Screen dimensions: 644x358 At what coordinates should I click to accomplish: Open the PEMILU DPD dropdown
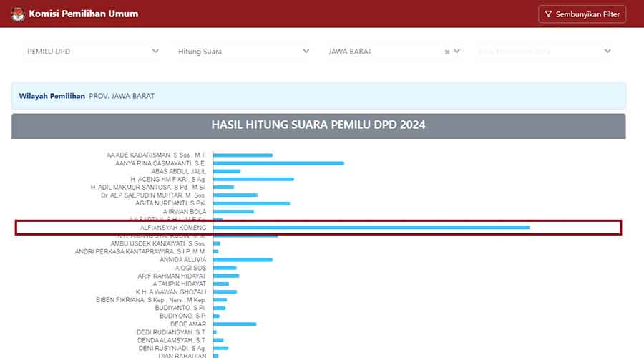click(x=92, y=52)
